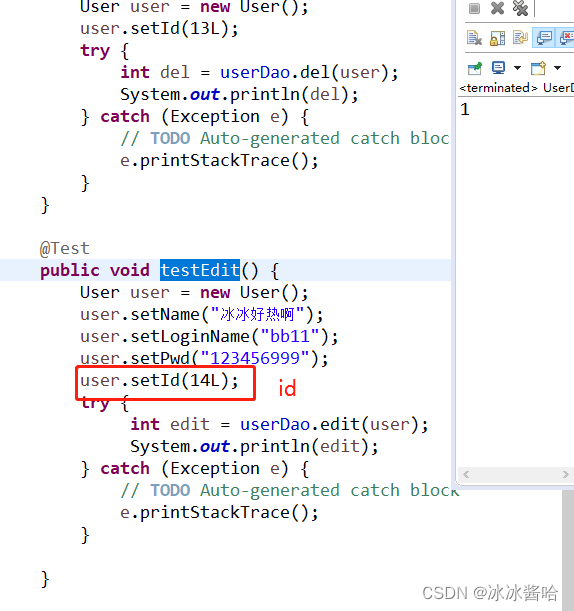
Task: Click System.out.println(del) line
Action: click(x=239, y=95)
